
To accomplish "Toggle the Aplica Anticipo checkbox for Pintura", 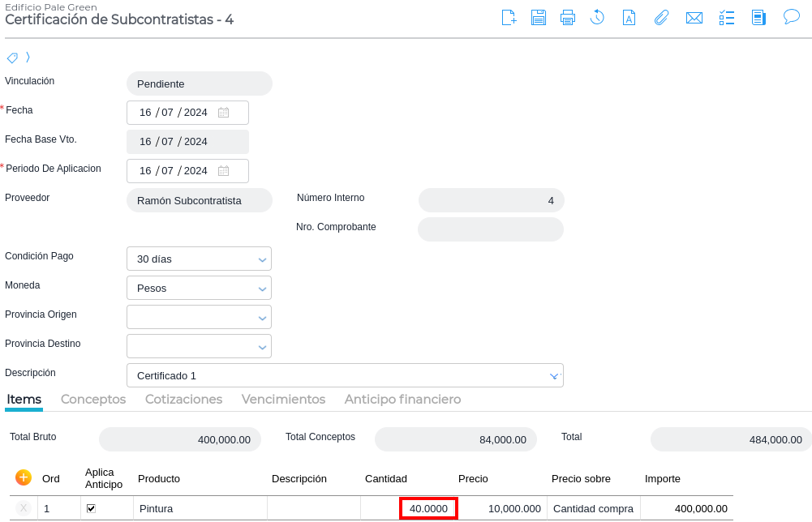I will point(91,508).
